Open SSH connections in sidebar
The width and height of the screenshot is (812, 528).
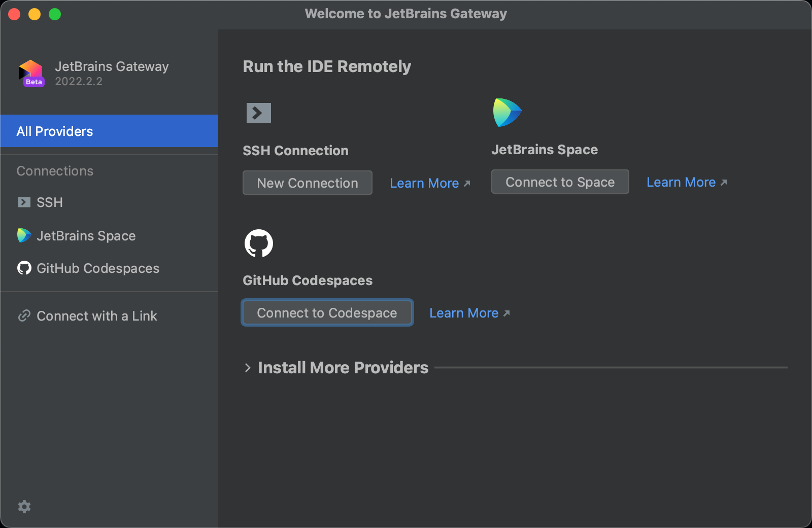109,202
